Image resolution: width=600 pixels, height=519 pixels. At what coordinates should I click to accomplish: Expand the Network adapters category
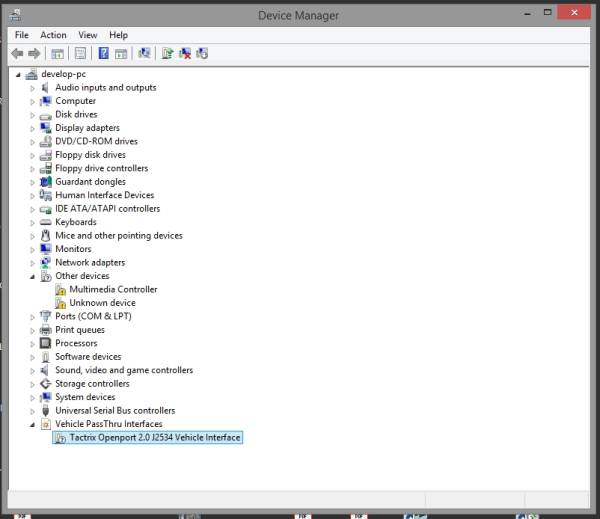tap(32, 263)
